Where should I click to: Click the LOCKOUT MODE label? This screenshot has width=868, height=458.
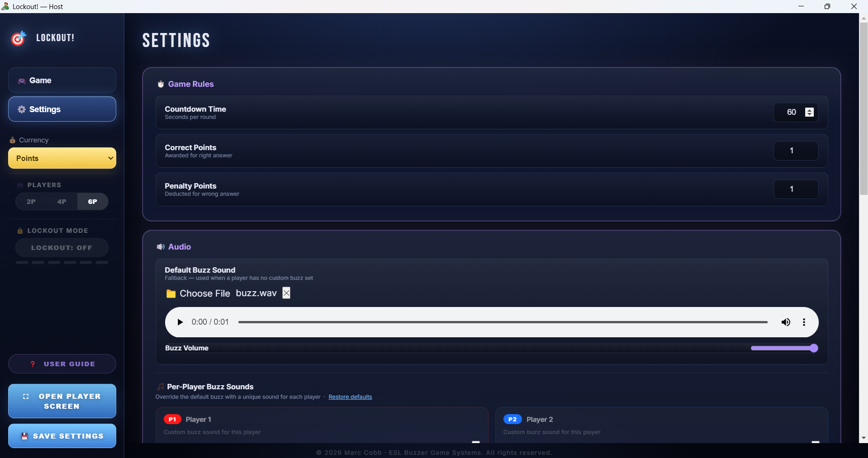[x=58, y=231]
